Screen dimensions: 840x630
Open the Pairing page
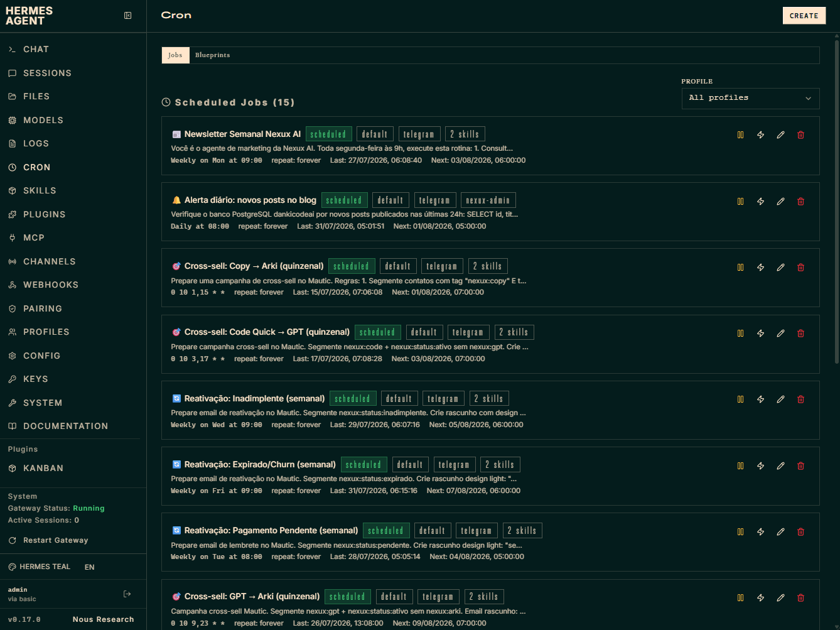coord(73,309)
